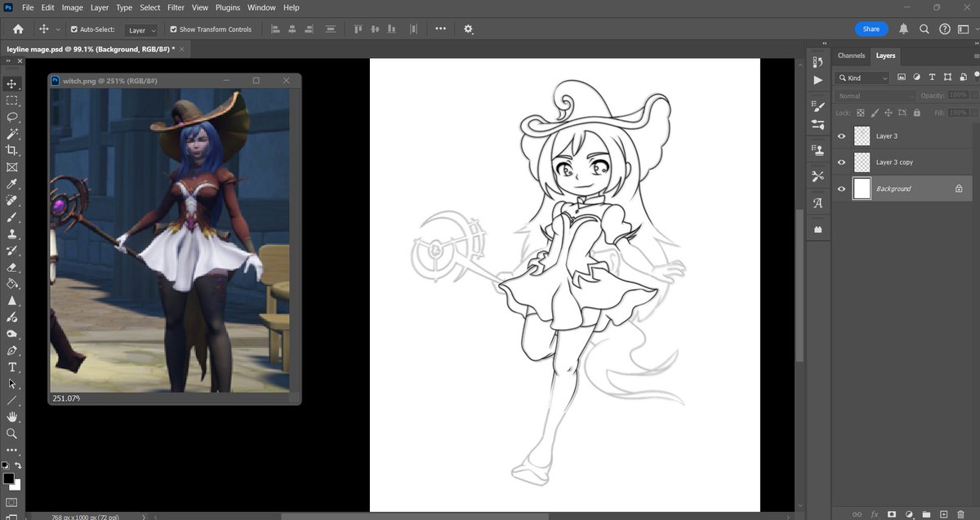Select the Magic Wand tool
This screenshot has height=520, width=980.
point(11,134)
